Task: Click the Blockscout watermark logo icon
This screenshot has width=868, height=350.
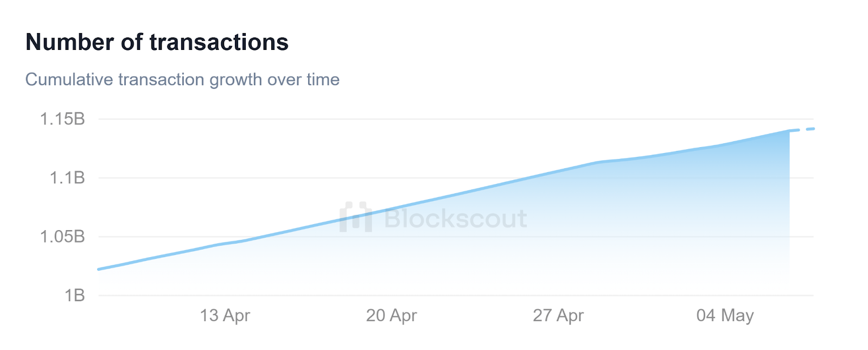Action: point(355,217)
